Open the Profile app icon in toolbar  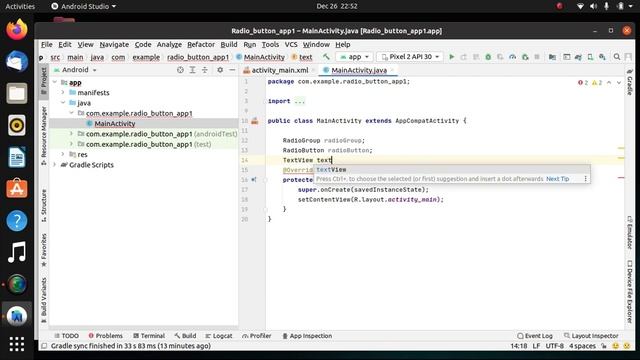[512, 57]
